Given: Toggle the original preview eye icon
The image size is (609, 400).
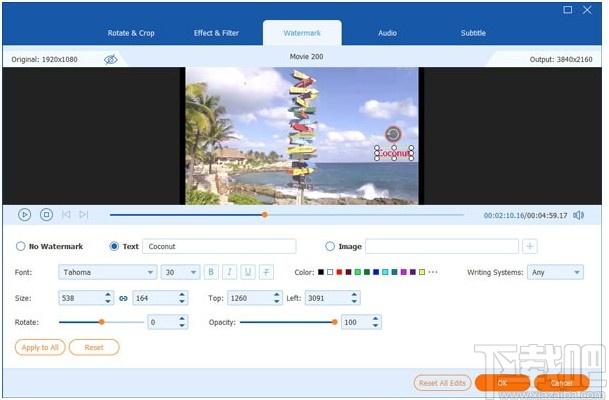Looking at the screenshot, I should point(112,60).
